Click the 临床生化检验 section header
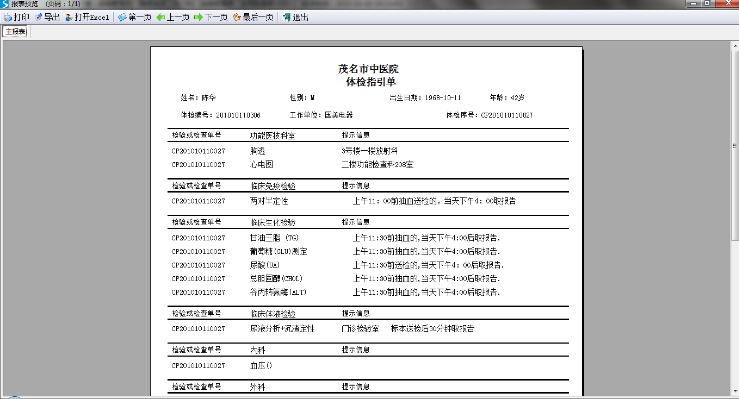 273,222
